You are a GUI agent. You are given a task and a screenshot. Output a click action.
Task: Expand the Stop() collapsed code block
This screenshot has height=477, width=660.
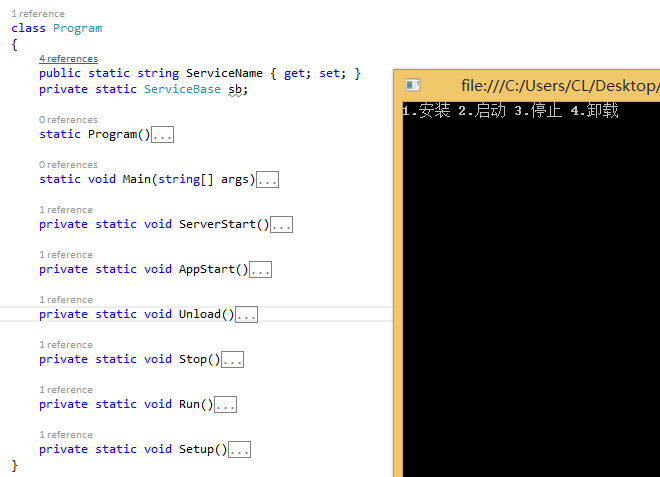click(x=233, y=360)
